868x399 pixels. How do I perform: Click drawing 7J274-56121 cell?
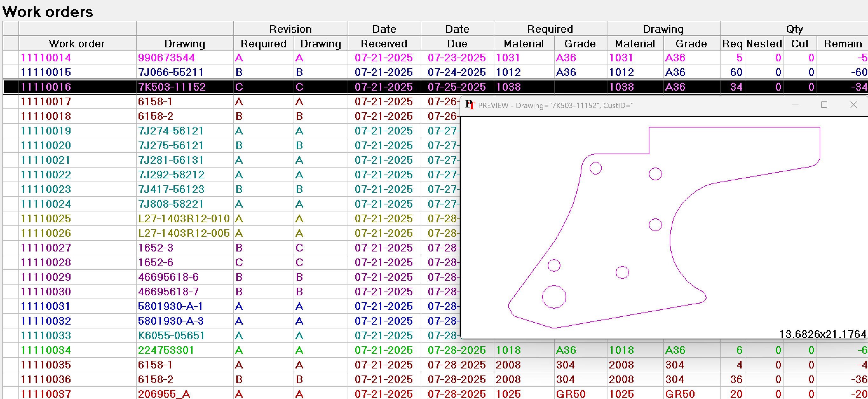[x=171, y=131]
